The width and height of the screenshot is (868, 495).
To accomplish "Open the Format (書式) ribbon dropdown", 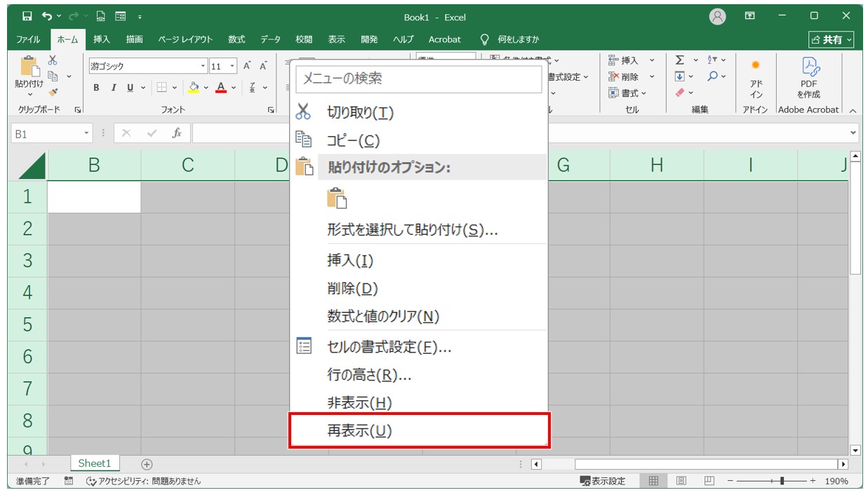I will [x=628, y=93].
